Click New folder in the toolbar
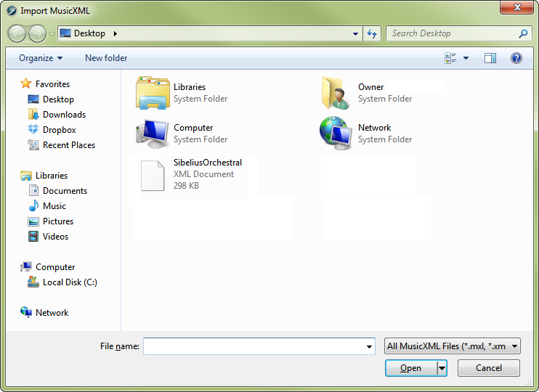This screenshot has height=392, width=539. tap(106, 58)
